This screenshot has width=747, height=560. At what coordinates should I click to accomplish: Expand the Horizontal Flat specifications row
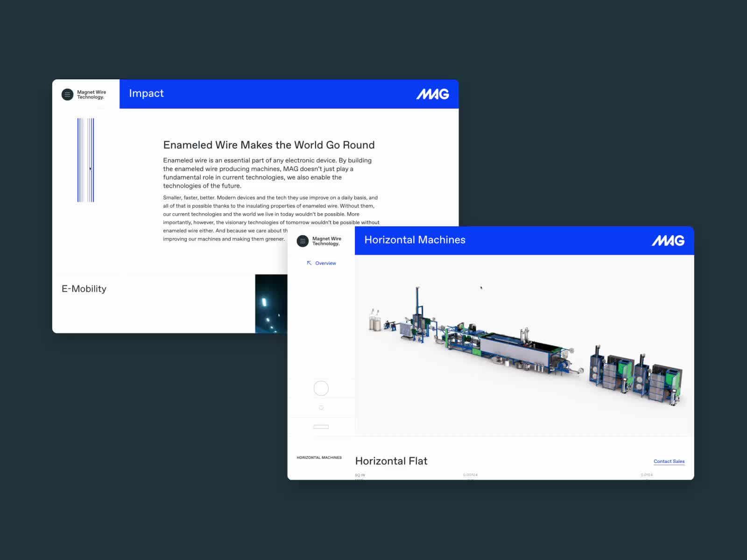391,461
